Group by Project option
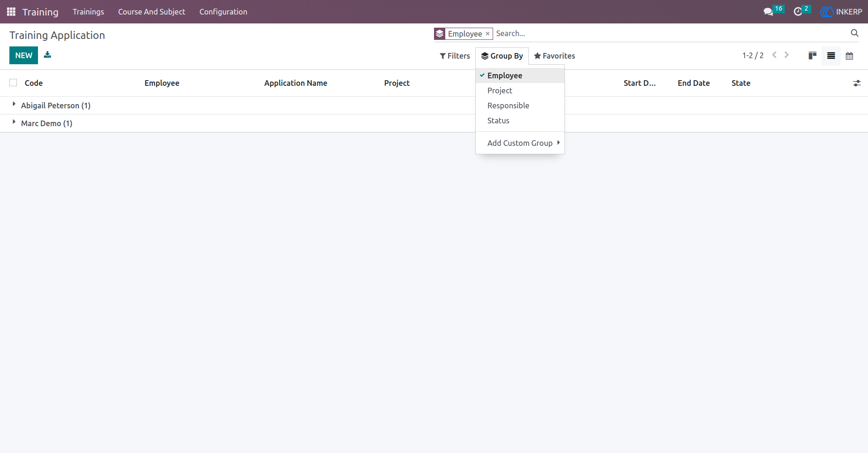The height and width of the screenshot is (453, 868). 520,91
